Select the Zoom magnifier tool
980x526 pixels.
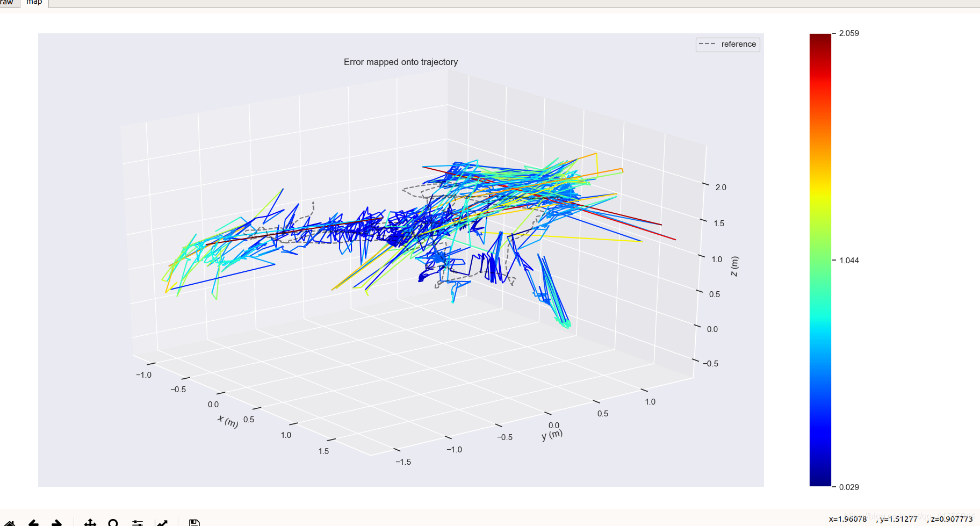click(x=113, y=523)
